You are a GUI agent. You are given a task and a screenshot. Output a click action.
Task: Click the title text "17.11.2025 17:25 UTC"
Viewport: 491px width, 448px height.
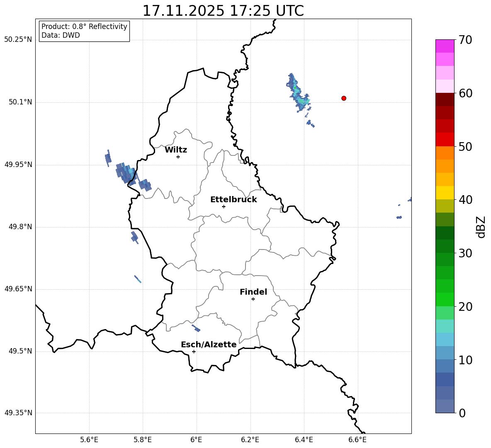pos(223,11)
